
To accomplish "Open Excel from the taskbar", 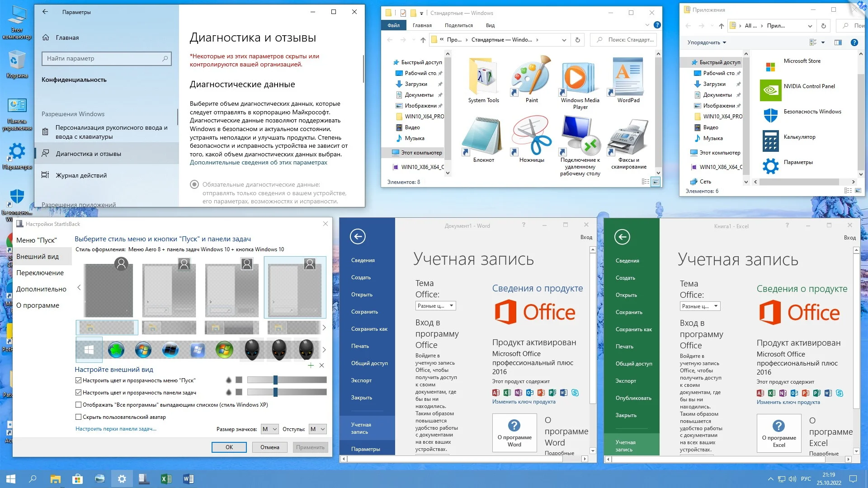I will tap(166, 479).
